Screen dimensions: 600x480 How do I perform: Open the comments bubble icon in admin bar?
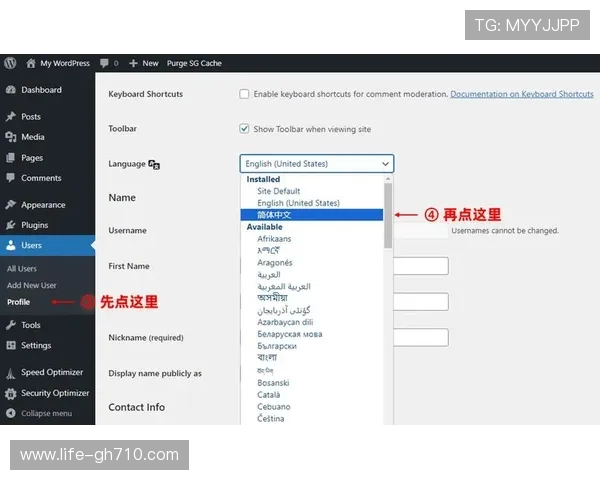click(x=104, y=63)
